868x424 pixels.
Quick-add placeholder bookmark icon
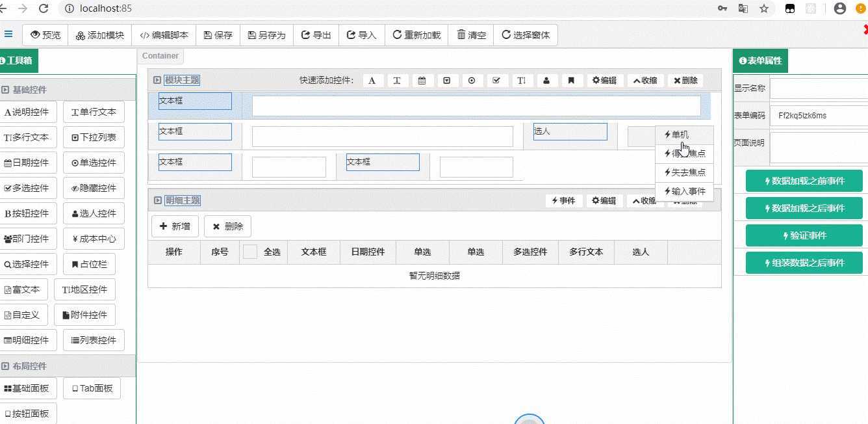coord(572,81)
